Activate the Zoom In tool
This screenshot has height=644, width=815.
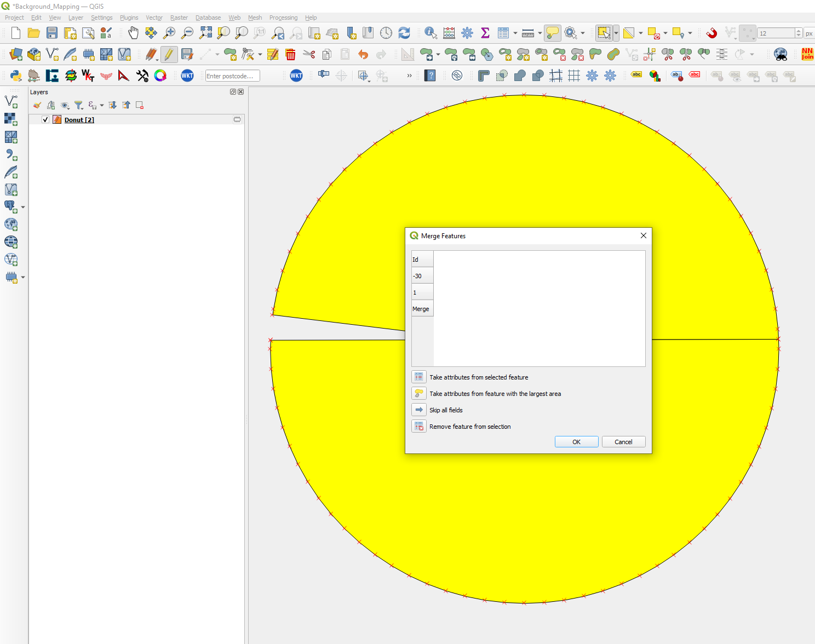point(170,33)
